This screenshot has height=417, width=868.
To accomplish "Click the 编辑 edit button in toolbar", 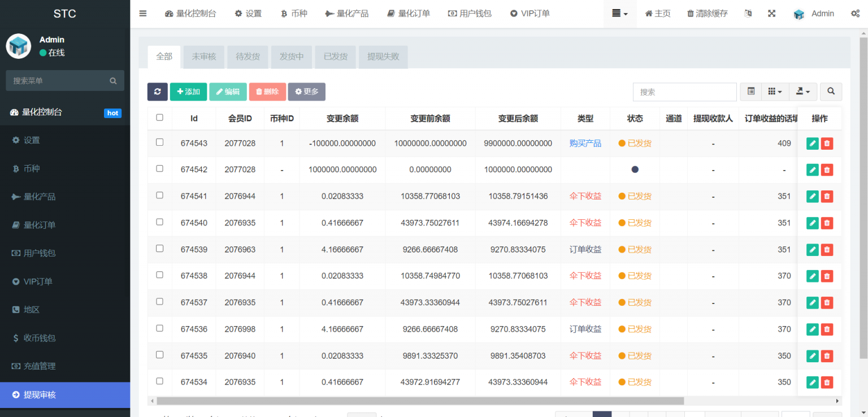I will coord(228,92).
